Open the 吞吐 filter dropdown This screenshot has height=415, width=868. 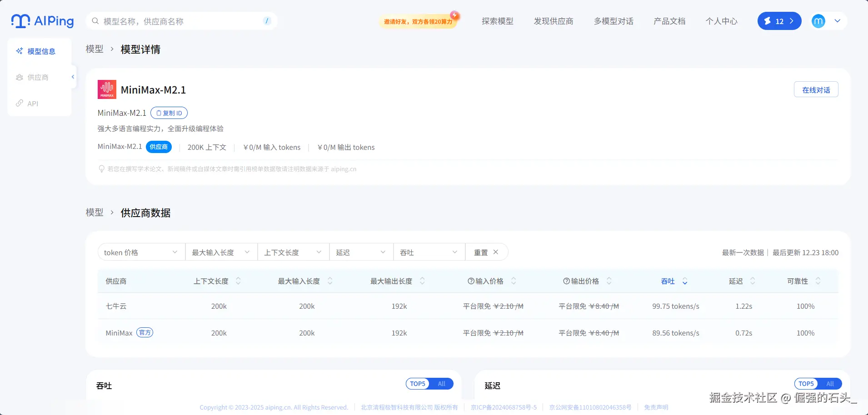(x=429, y=252)
